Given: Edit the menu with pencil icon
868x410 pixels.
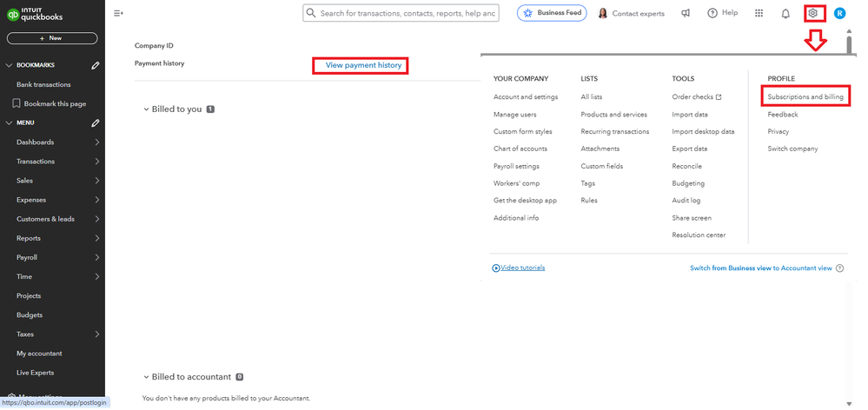Looking at the screenshot, I should [x=96, y=122].
